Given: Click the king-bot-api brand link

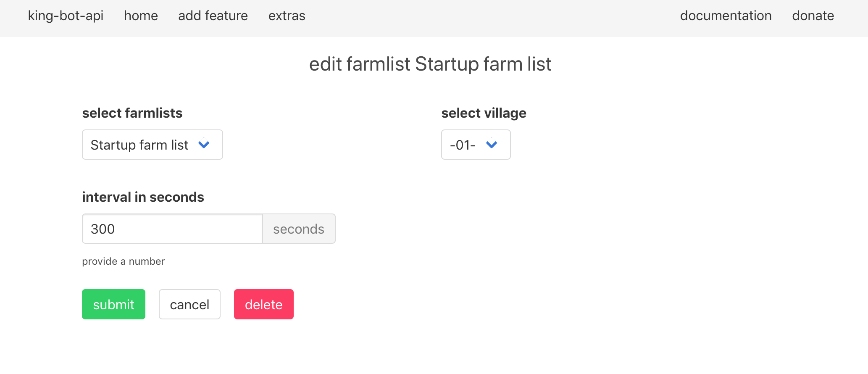Looking at the screenshot, I should pyautogui.click(x=66, y=16).
